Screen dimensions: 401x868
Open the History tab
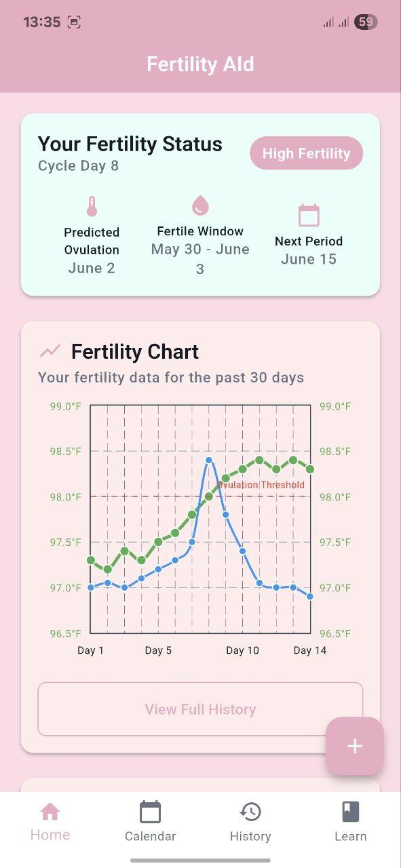coord(250,821)
